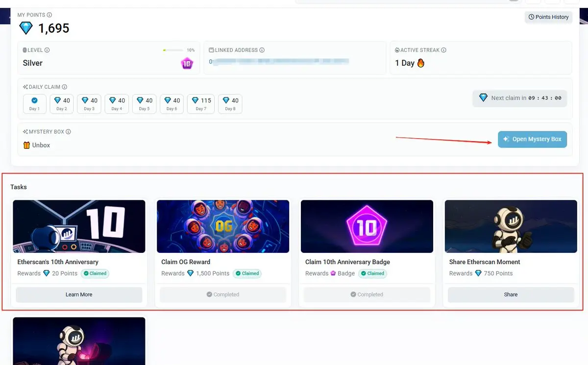Click the Active Streak info icon

point(443,50)
